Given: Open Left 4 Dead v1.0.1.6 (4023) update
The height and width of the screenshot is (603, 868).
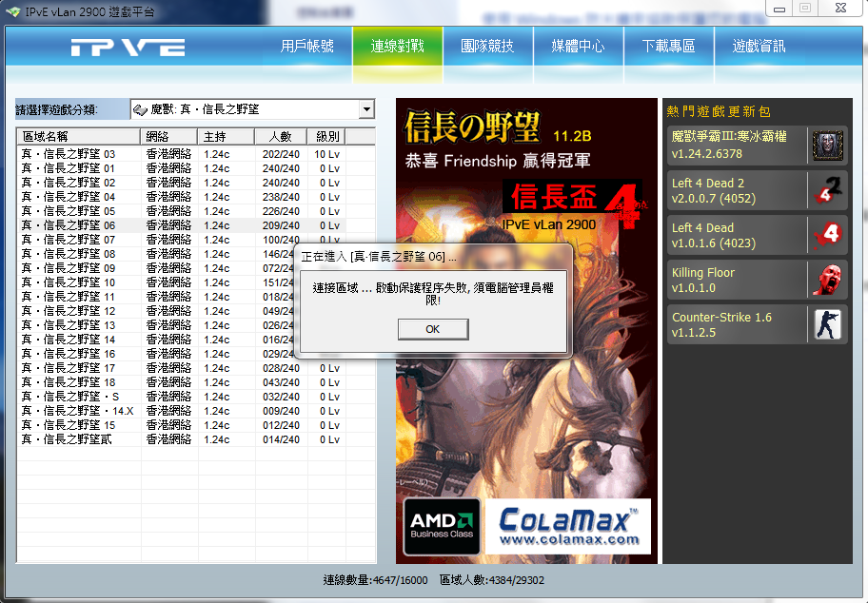Looking at the screenshot, I should pyautogui.click(x=757, y=235).
